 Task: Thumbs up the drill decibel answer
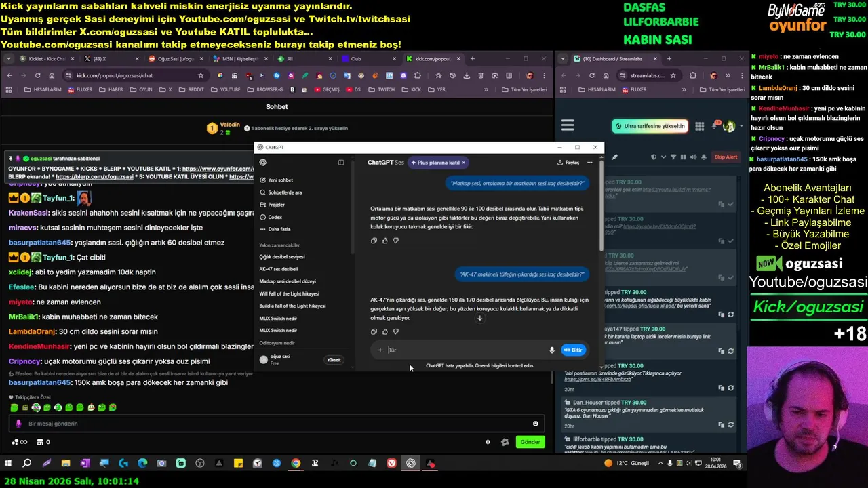coord(384,241)
